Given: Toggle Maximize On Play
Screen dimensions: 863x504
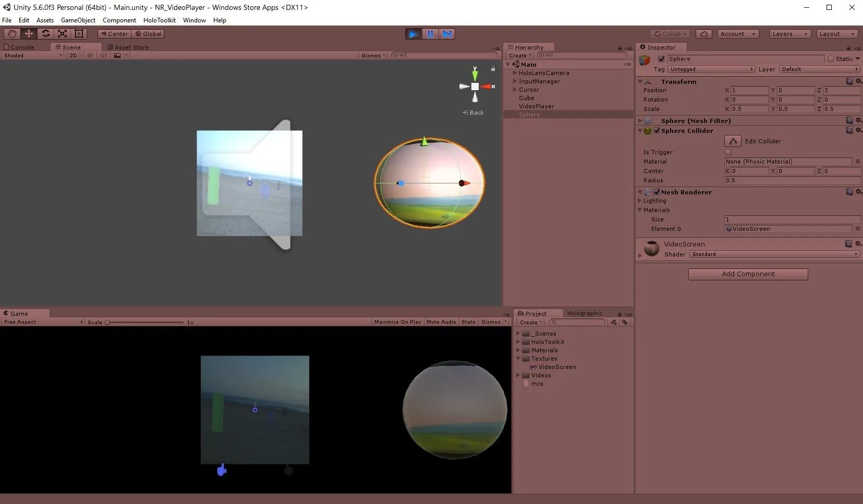Looking at the screenshot, I should [x=397, y=322].
